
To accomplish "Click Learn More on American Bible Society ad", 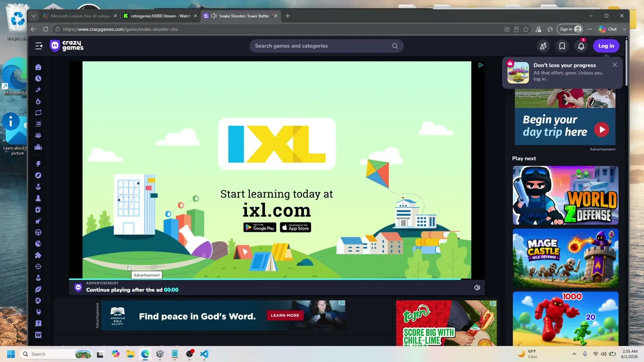I will pyautogui.click(x=285, y=315).
